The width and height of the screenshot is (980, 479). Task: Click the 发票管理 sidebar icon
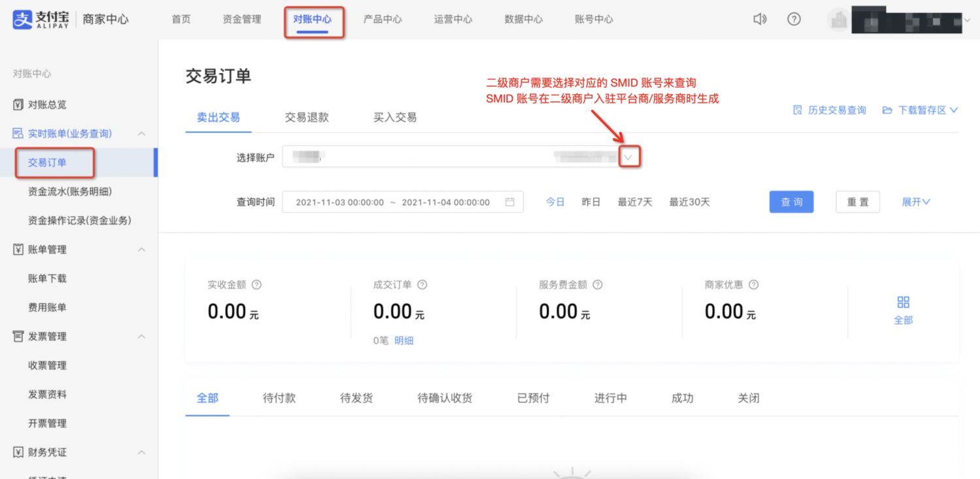tap(18, 337)
